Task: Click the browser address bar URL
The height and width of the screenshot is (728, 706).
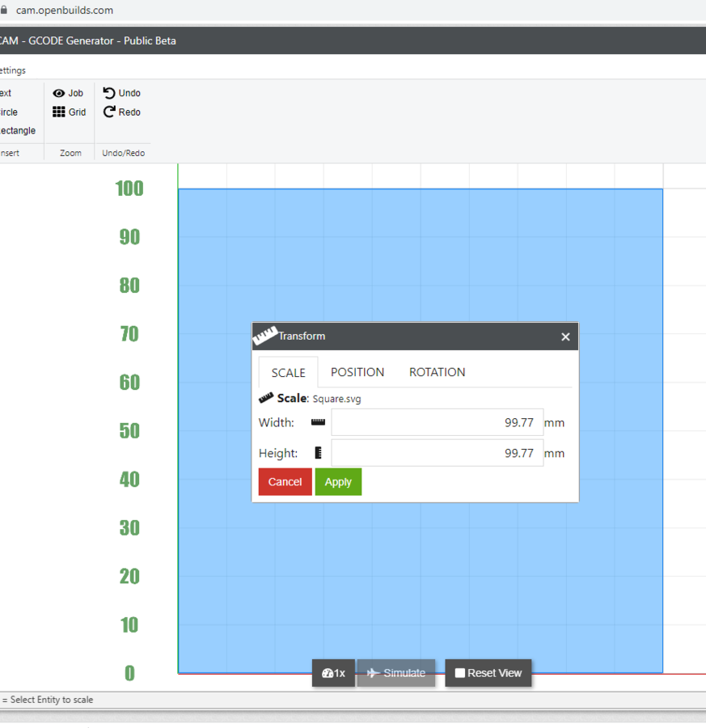Action: click(65, 11)
